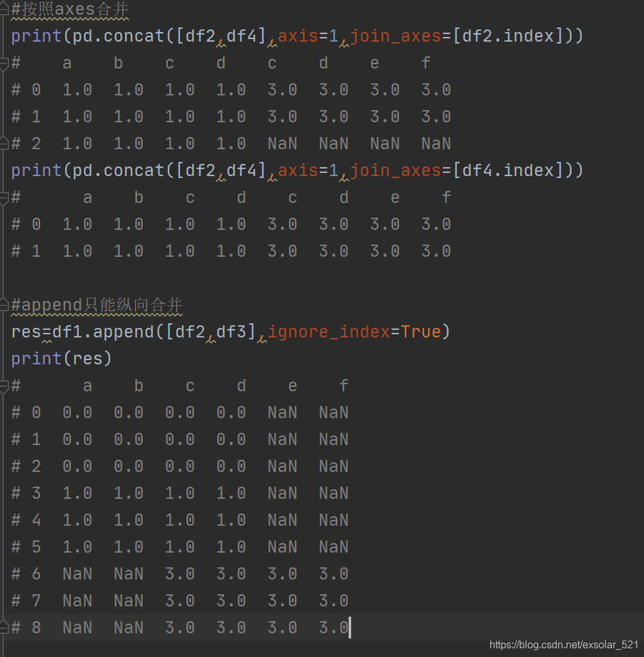Click 'join_axes' in the df2.index concat line
The image size is (644, 657).
coord(395,36)
